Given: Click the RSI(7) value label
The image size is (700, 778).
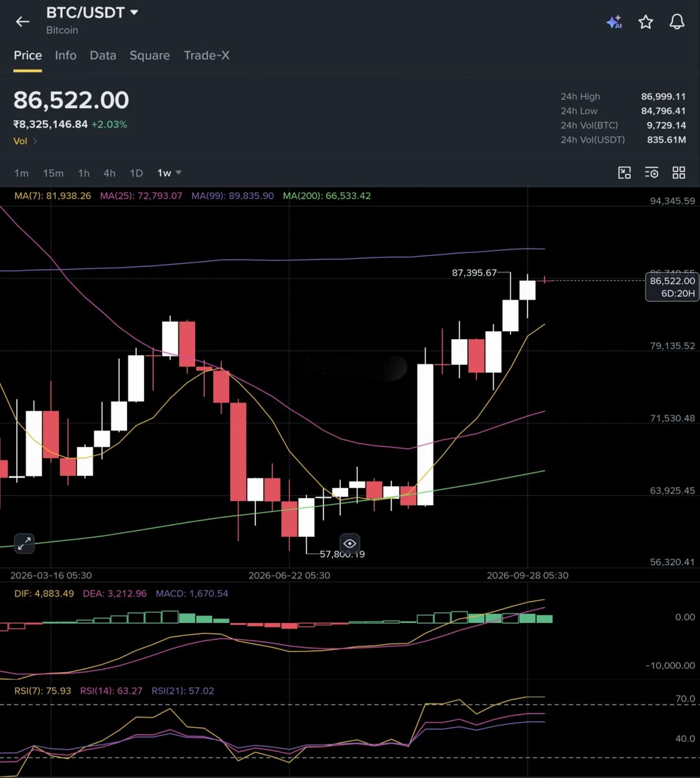Looking at the screenshot, I should tap(42, 691).
